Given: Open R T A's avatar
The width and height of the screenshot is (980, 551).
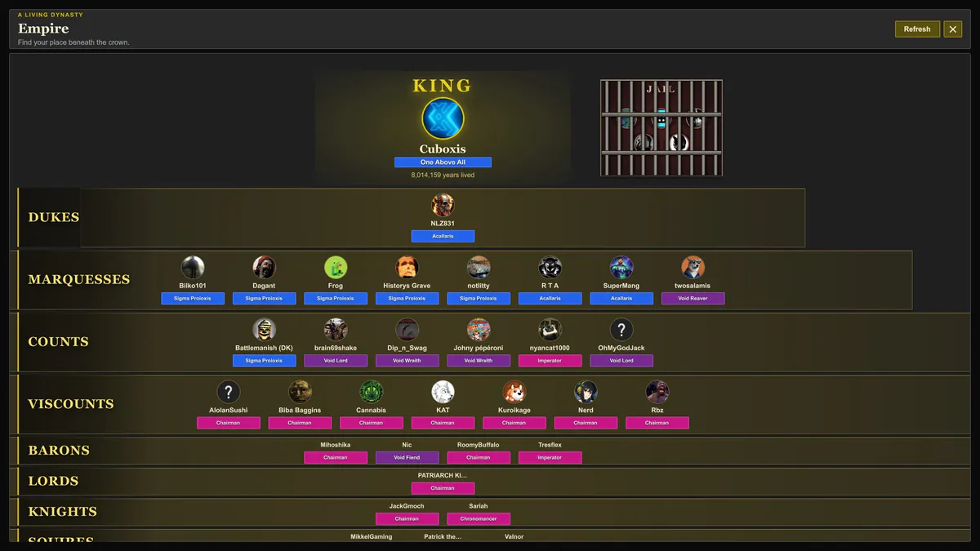Looking at the screenshot, I should click(550, 267).
